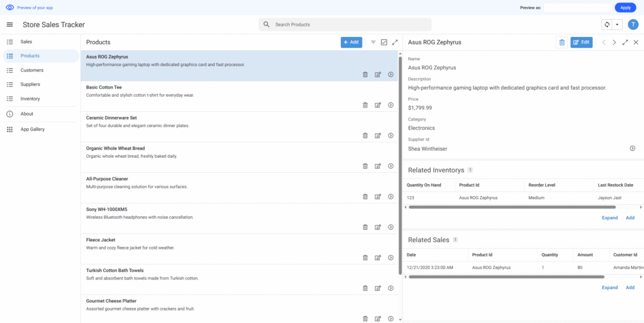Click the filter icon in Products header
644x323 pixels.
click(373, 42)
